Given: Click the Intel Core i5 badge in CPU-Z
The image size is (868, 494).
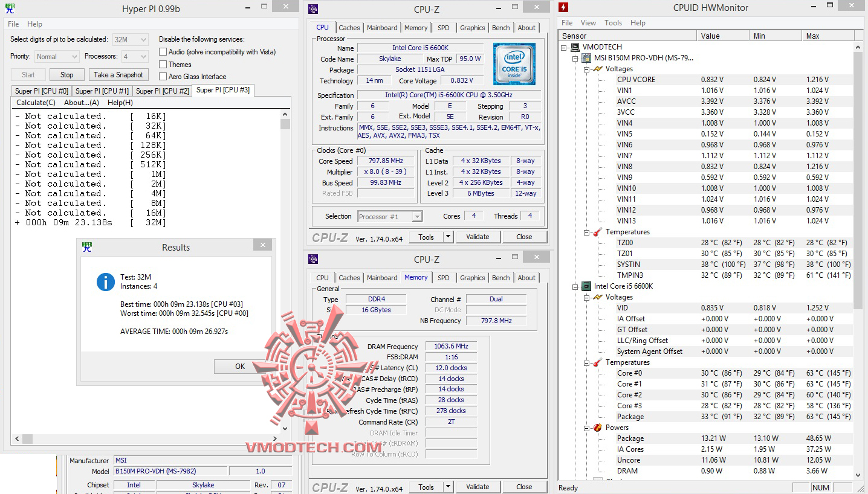Looking at the screenshot, I should (x=513, y=63).
